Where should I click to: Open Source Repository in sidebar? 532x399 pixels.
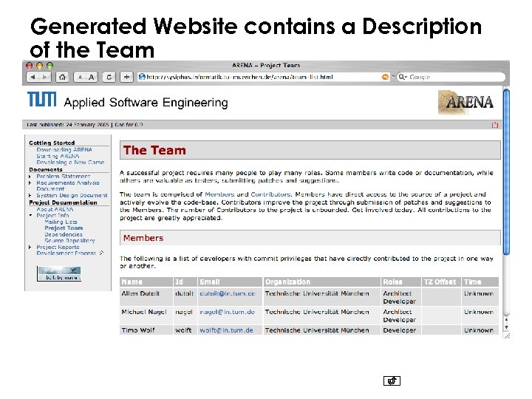pyautogui.click(x=69, y=241)
